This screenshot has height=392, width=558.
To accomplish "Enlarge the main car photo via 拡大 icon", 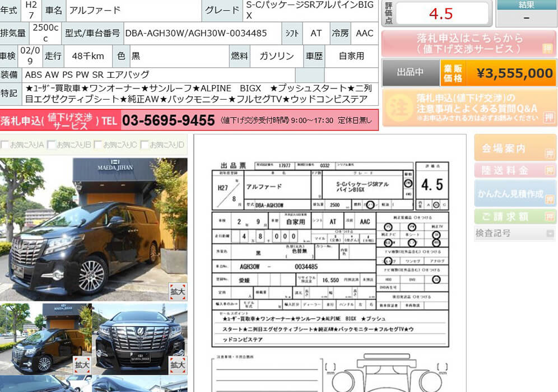I will pyautogui.click(x=178, y=292).
